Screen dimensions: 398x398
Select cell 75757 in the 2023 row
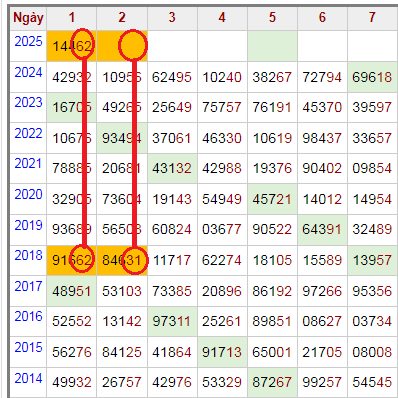(x=222, y=107)
